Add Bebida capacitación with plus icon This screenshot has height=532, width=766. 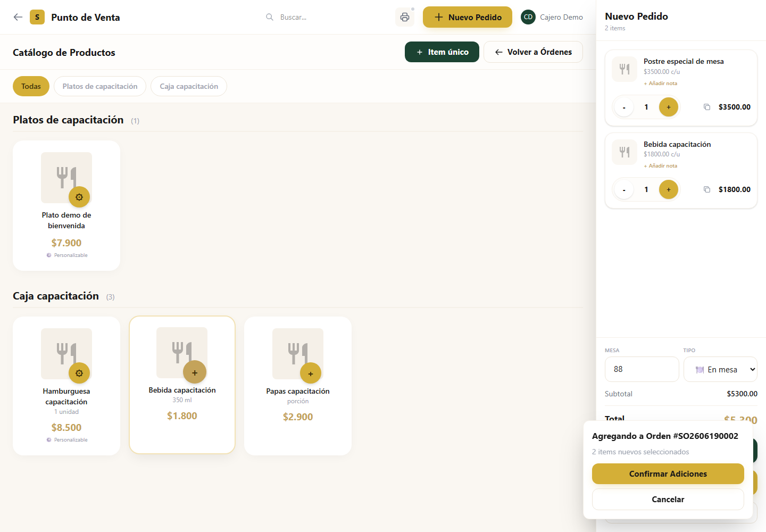pos(195,372)
